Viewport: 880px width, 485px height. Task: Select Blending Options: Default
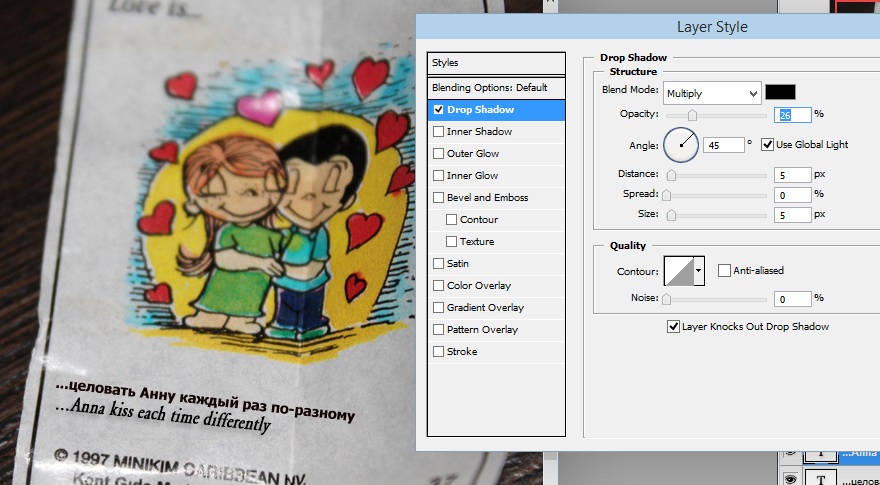496,88
